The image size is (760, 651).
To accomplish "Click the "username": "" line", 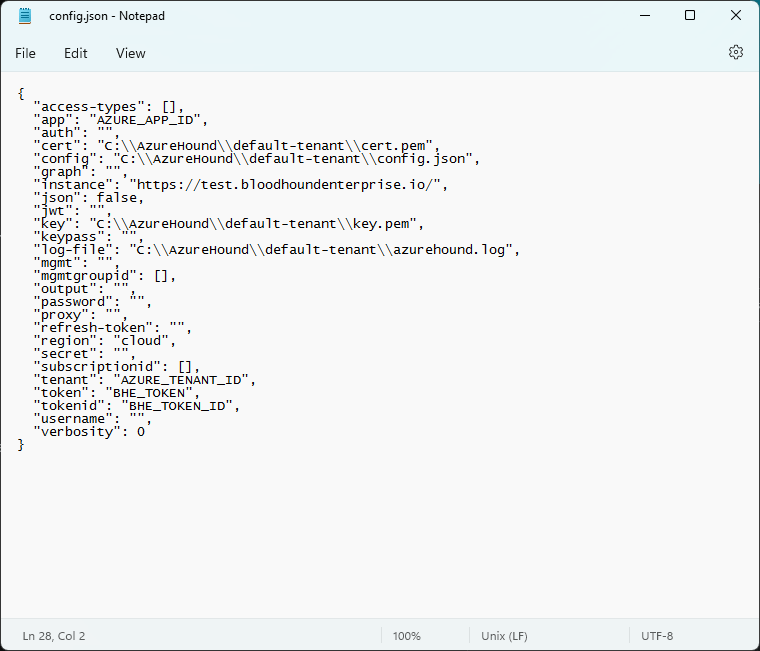I will pos(93,419).
